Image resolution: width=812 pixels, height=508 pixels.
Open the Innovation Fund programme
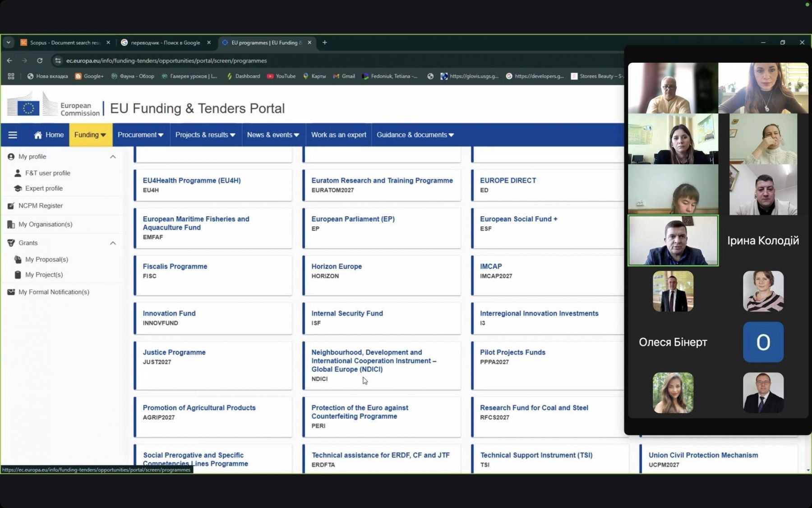[213, 318]
